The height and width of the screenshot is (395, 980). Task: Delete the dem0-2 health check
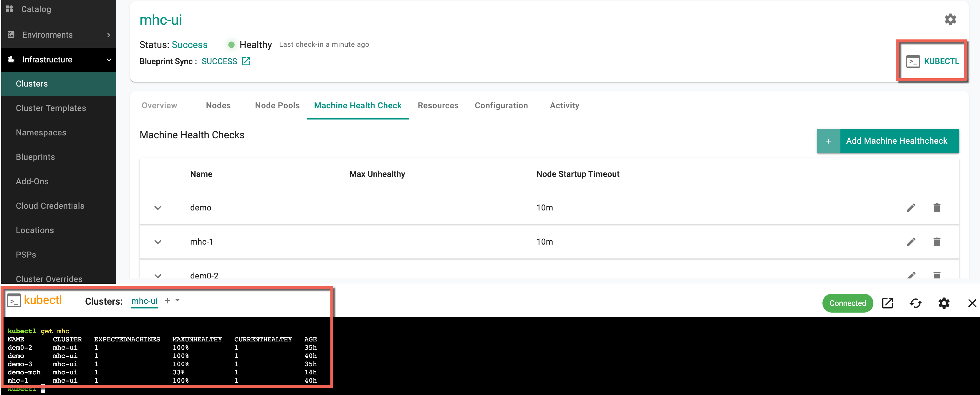pos(937,275)
